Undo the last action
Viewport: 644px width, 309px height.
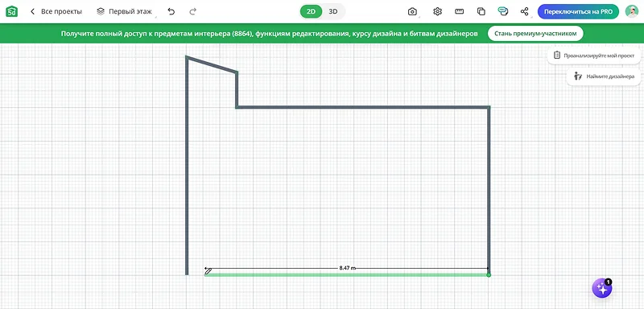click(171, 11)
